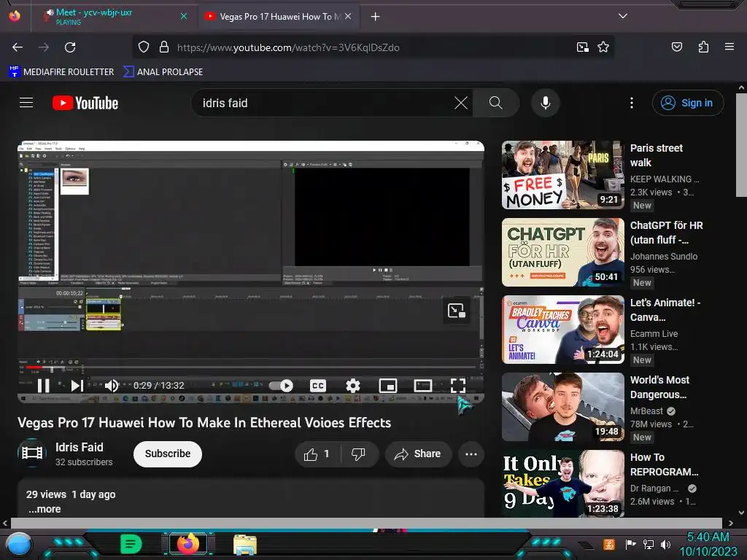747x560 pixels.
Task: Open World's Most Dangerous video title
Action: 659,387
